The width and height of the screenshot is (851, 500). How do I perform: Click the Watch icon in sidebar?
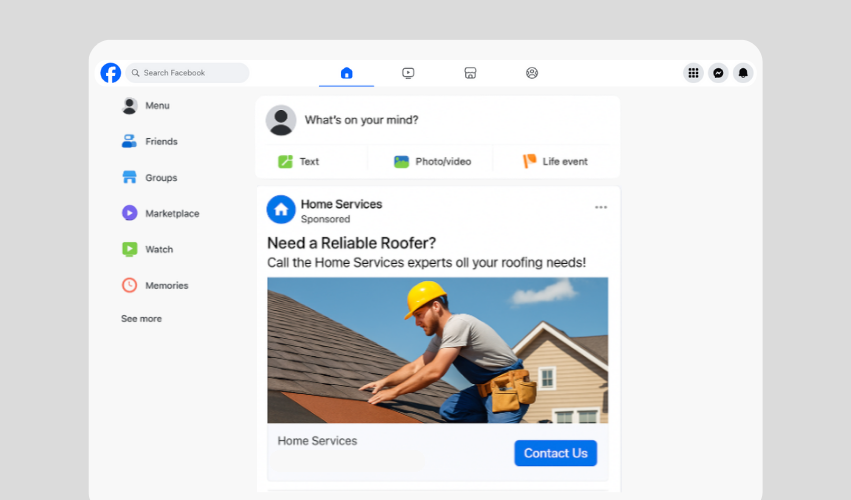point(129,249)
